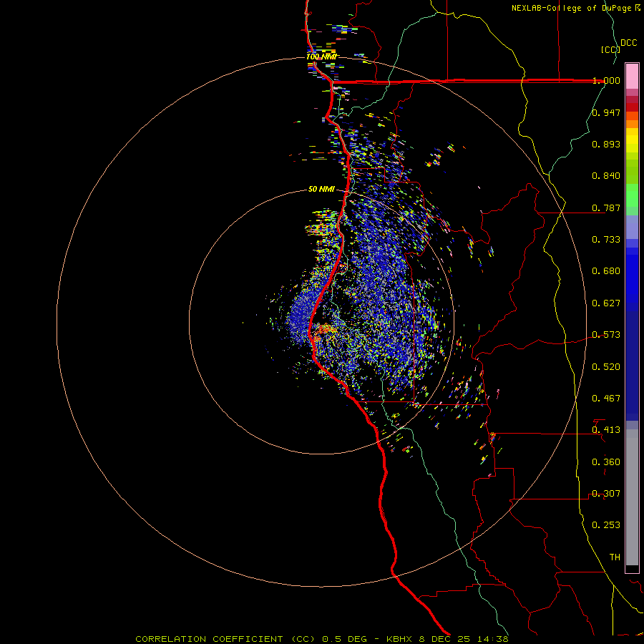Click the Correlation Coefficient KBHX caption text
This screenshot has width=644, height=644.
[x=322, y=639]
